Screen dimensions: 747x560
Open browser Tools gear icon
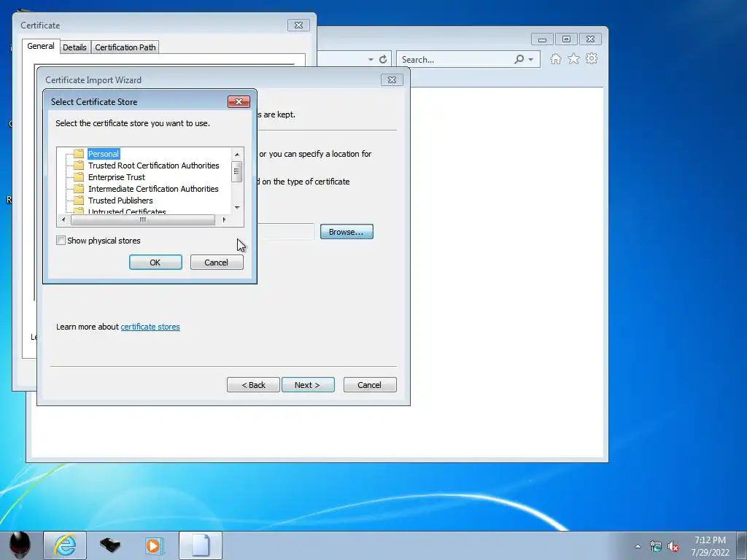tap(592, 58)
